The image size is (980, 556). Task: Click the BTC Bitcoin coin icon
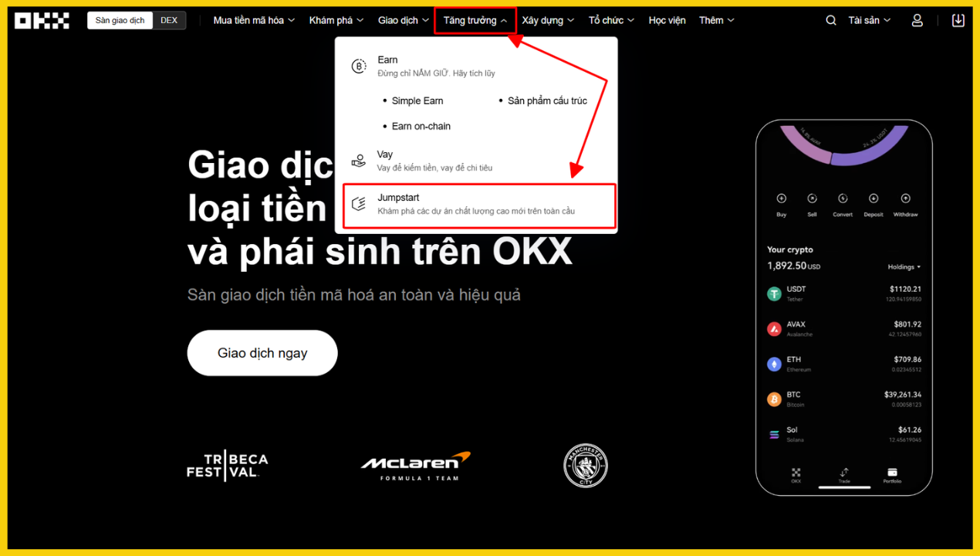click(x=774, y=399)
